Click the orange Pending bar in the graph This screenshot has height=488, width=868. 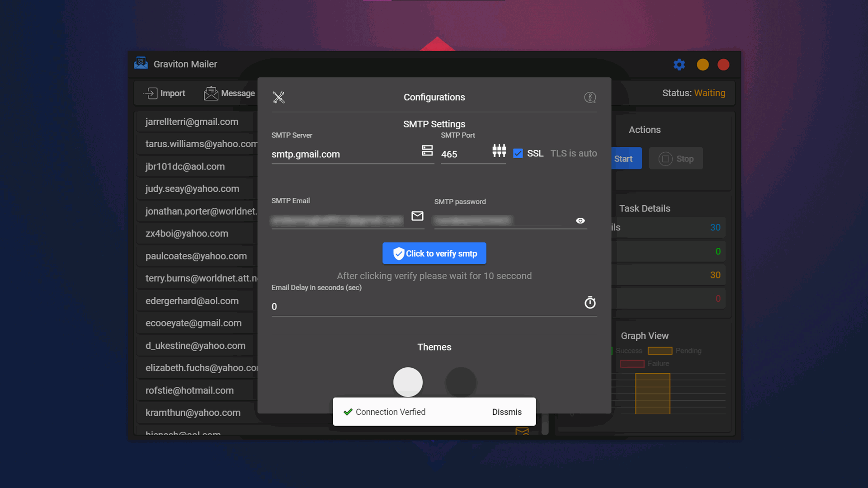click(652, 394)
